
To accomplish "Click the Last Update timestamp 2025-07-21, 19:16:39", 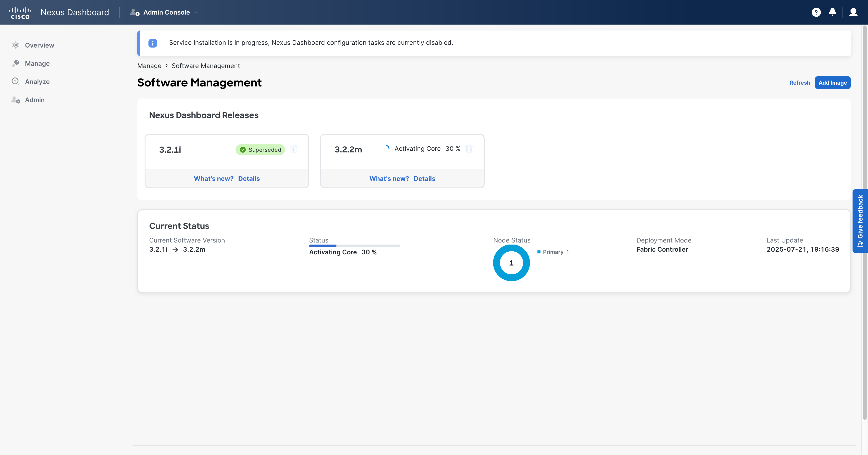I will 803,250.
